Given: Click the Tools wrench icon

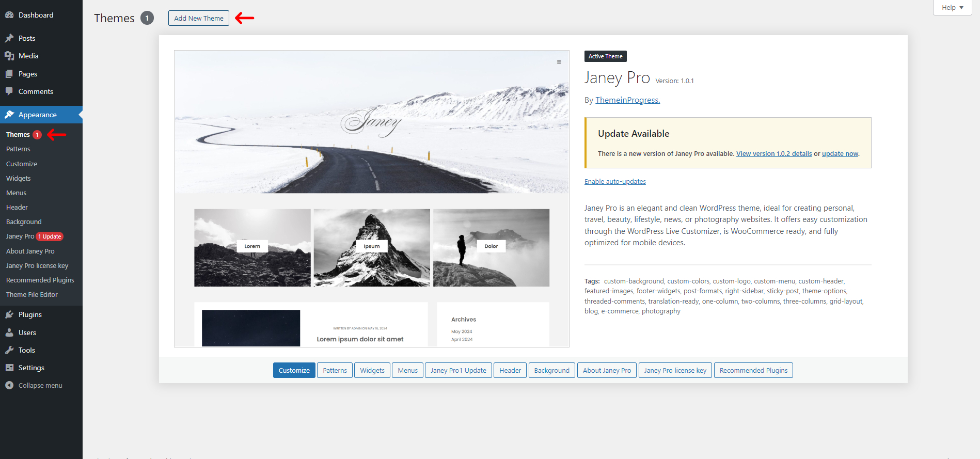Looking at the screenshot, I should (x=9, y=350).
